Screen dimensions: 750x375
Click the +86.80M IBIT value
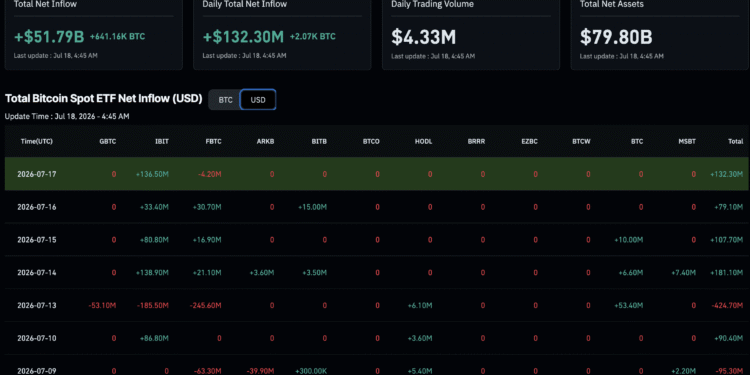point(154,338)
